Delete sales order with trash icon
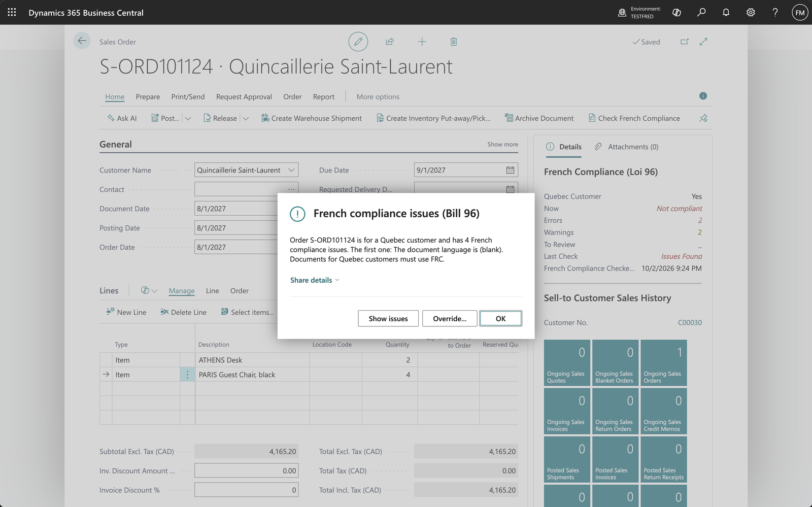812x507 pixels. tap(454, 42)
